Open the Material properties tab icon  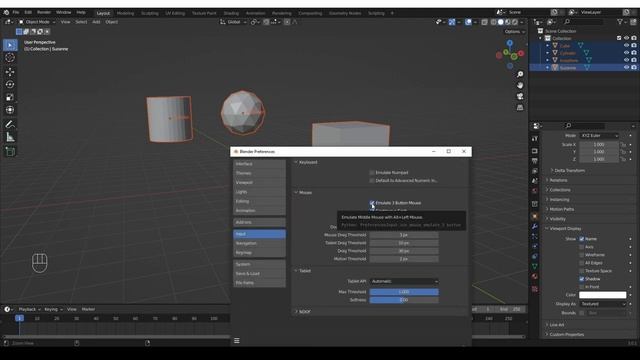click(535, 276)
